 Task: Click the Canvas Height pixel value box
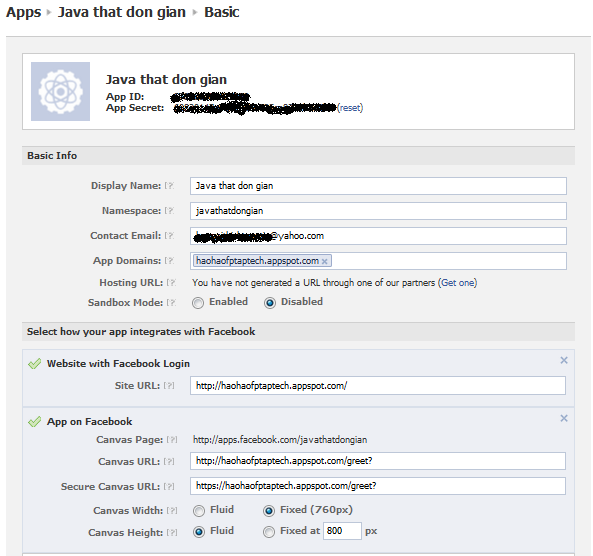pos(342,531)
